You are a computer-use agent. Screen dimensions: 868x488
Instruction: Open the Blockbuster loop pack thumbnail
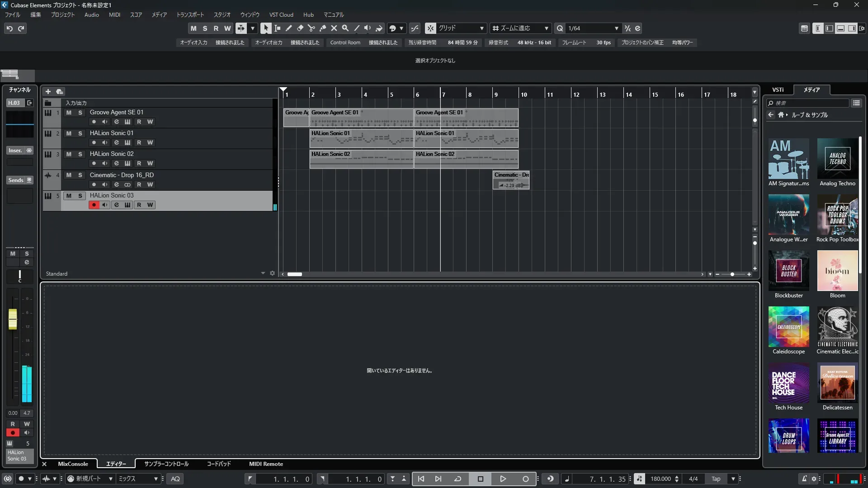click(x=788, y=271)
